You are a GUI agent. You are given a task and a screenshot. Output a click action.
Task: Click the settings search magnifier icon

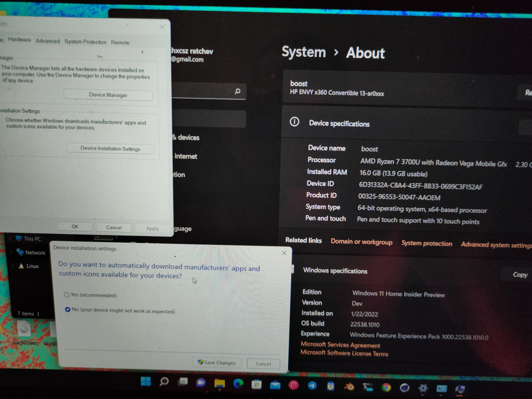coord(238,91)
